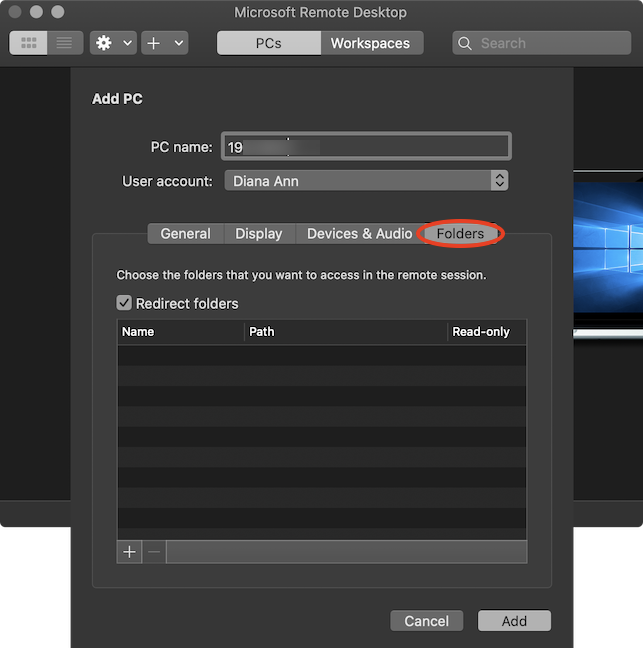This screenshot has height=648, width=643.
Task: Select the Workspaces segment
Action: coord(372,43)
